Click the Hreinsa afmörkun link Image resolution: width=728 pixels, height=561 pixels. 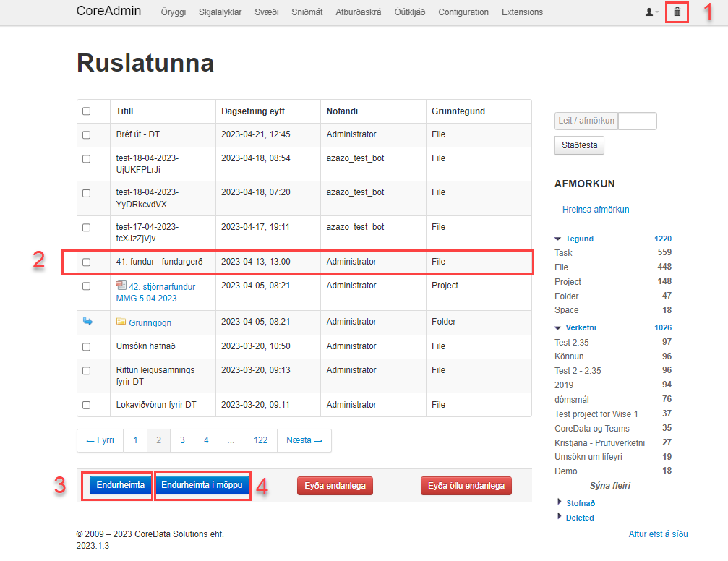pos(596,210)
